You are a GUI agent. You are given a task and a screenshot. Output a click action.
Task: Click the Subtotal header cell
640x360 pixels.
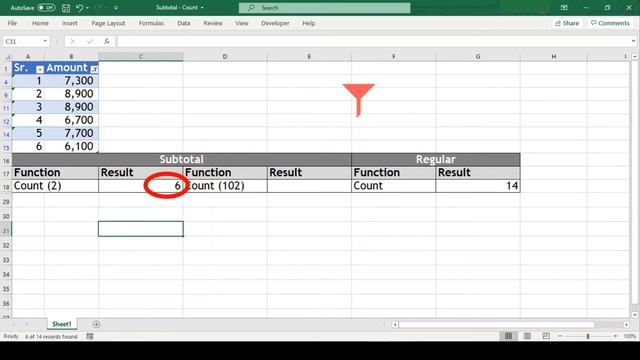coord(182,159)
